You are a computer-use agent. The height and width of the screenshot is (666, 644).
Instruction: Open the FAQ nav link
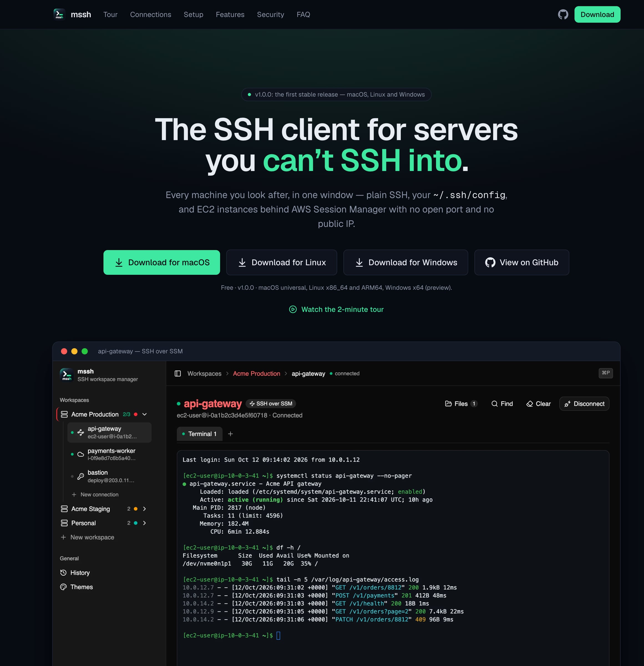tap(303, 15)
